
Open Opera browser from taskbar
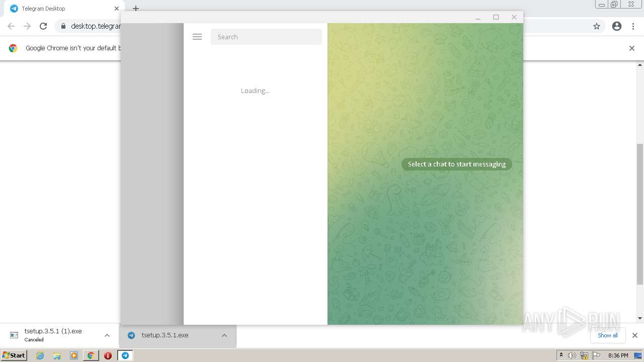108,355
